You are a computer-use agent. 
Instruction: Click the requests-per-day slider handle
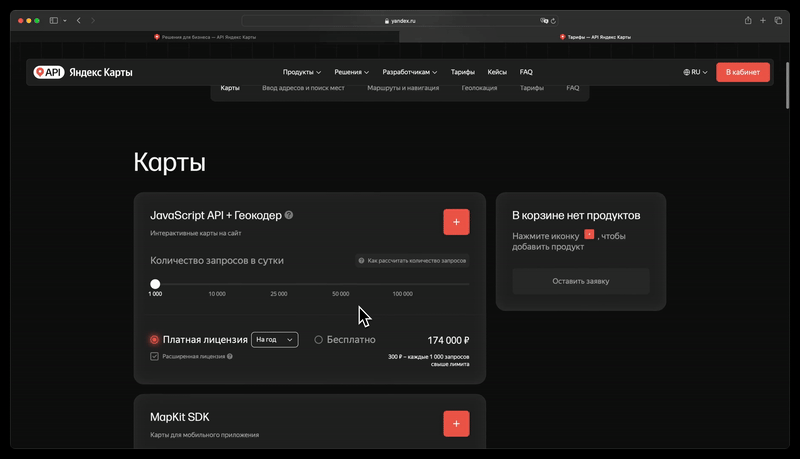(155, 284)
